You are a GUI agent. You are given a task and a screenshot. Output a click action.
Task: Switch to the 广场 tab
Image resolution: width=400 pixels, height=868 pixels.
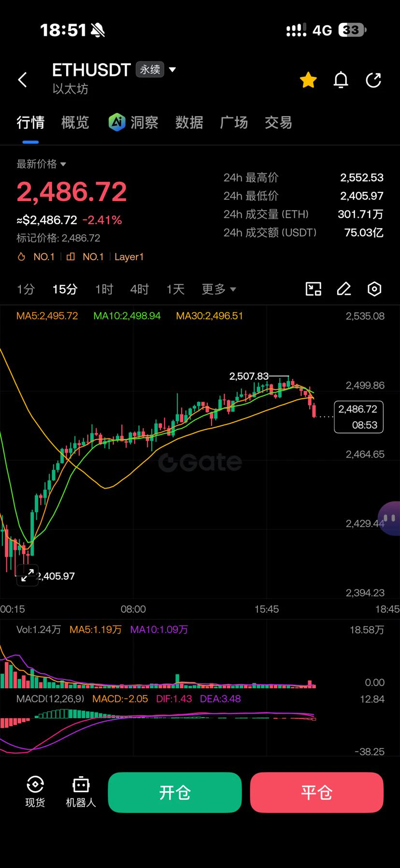click(x=234, y=123)
